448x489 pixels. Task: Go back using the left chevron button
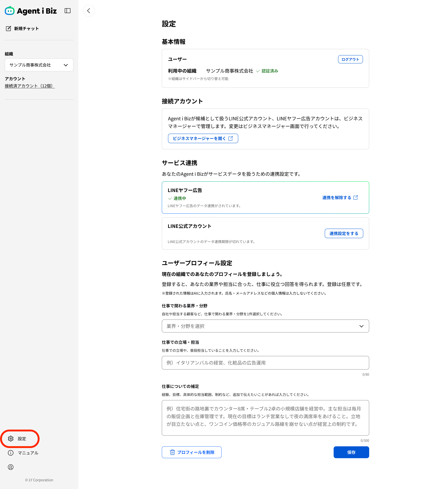coord(89,11)
